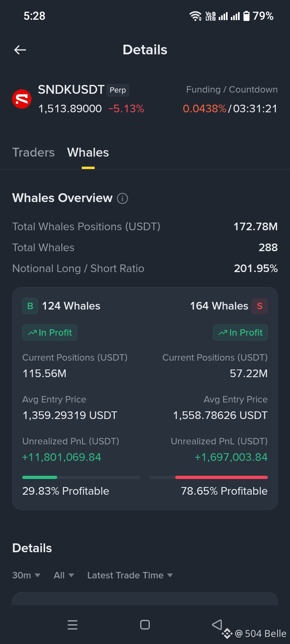The width and height of the screenshot is (290, 644).
Task: Select the Whales tab
Action: tap(88, 153)
